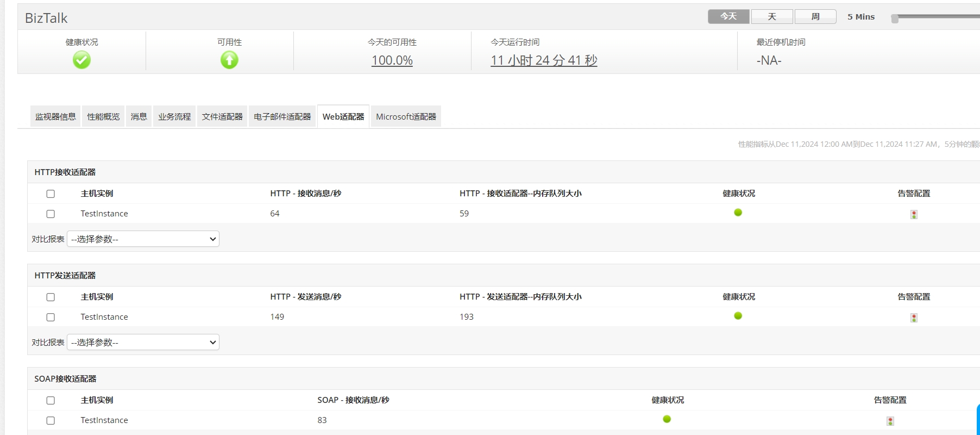The image size is (980, 435).
Task: Click TestInstance in HTTP发送适配器 table
Action: pyautogui.click(x=104, y=317)
